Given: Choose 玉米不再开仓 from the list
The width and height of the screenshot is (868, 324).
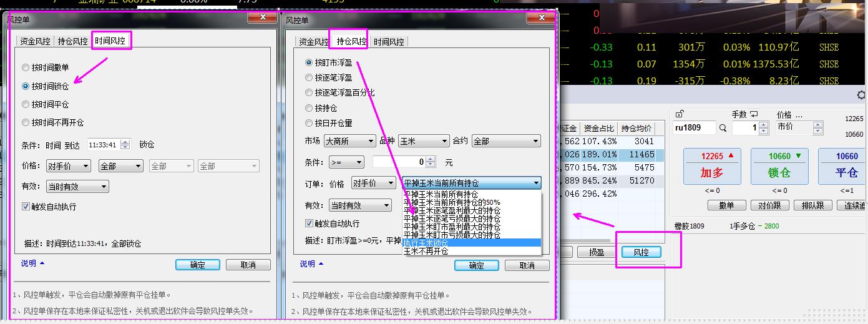Looking at the screenshot, I should click(472, 251).
